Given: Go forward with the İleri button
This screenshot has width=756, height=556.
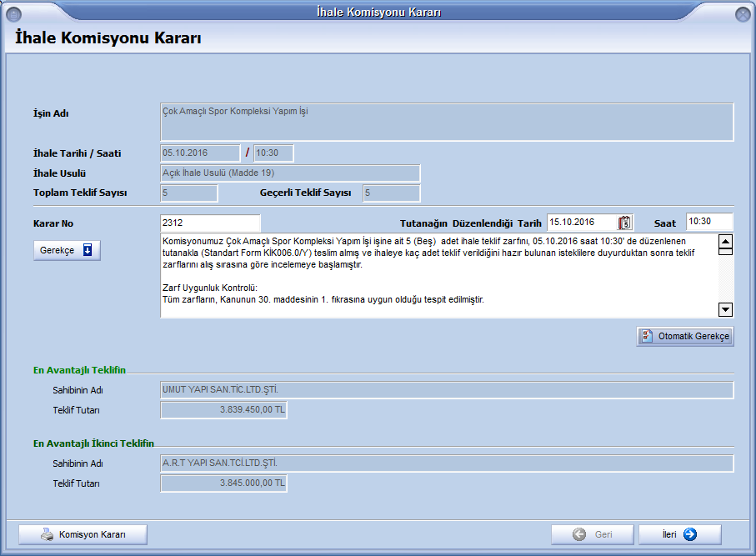Looking at the screenshot, I should (x=679, y=535).
